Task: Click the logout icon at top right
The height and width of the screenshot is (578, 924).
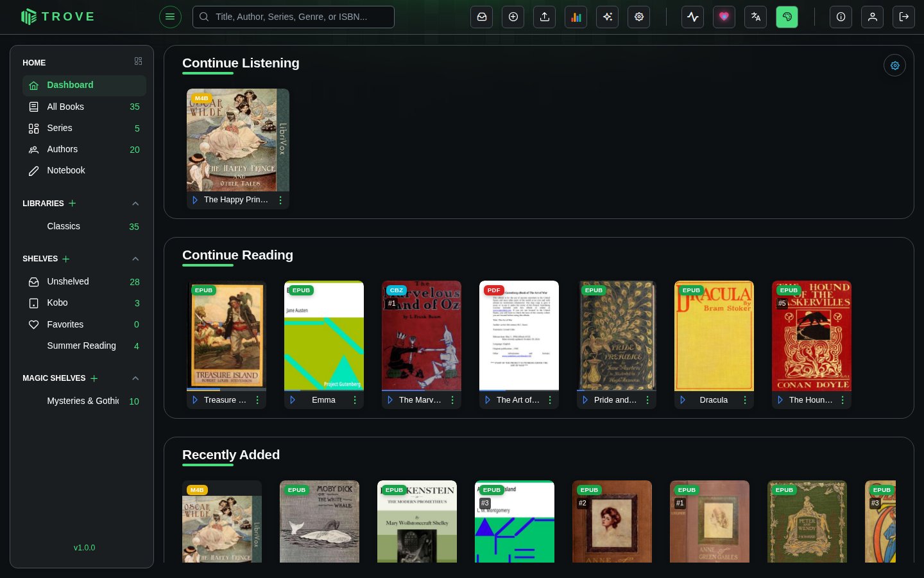Action: (903, 17)
